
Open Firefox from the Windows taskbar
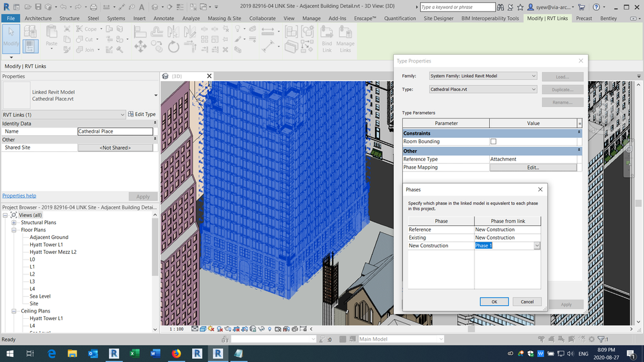[x=176, y=354]
